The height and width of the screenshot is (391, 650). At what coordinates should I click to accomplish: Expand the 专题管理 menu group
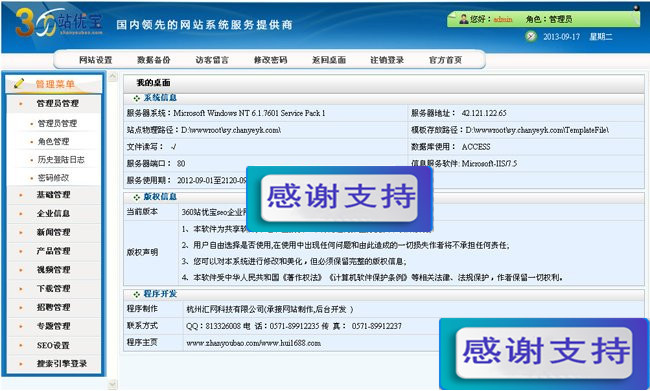(54, 326)
